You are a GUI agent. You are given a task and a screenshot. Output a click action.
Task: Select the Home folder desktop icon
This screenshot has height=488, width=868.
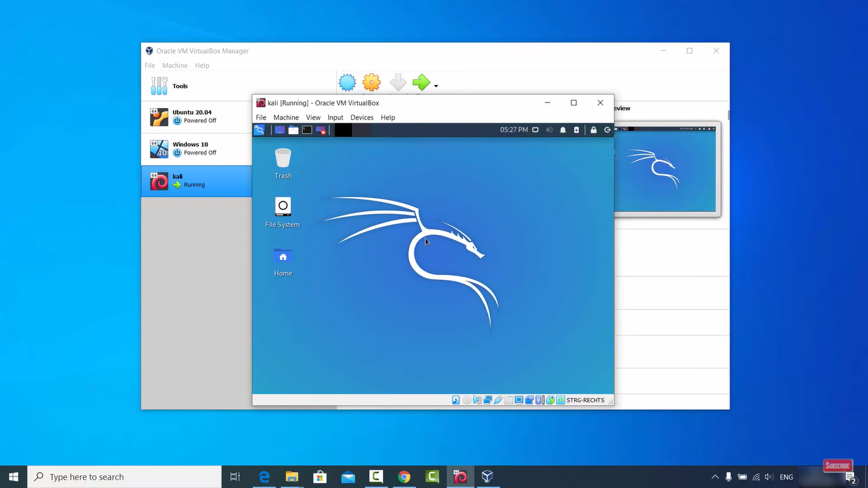(x=283, y=262)
